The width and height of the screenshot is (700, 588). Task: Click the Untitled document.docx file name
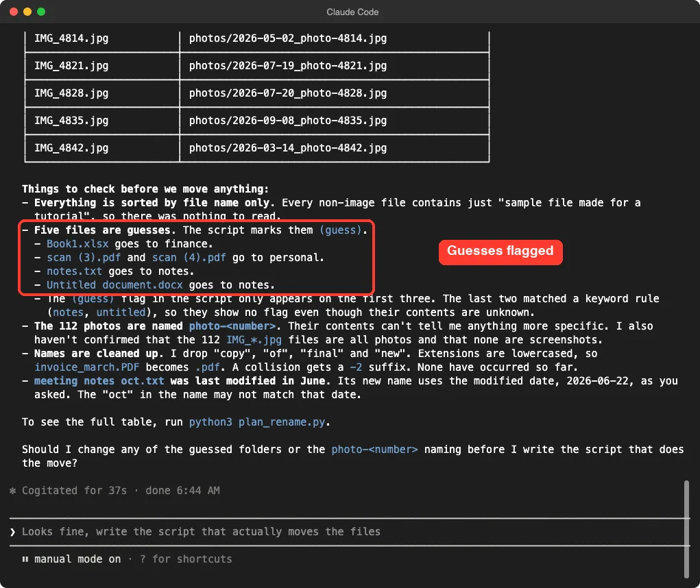click(x=114, y=285)
